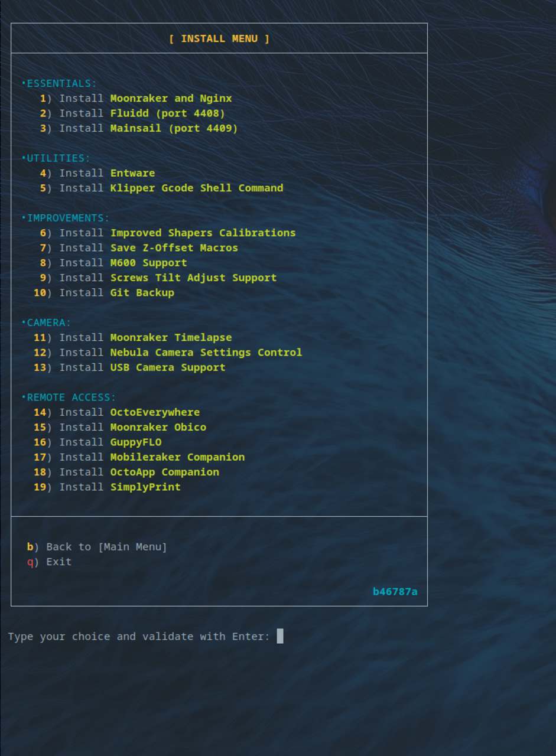Select the Install OctoEverywhere option
The image size is (556, 756).
click(117, 412)
